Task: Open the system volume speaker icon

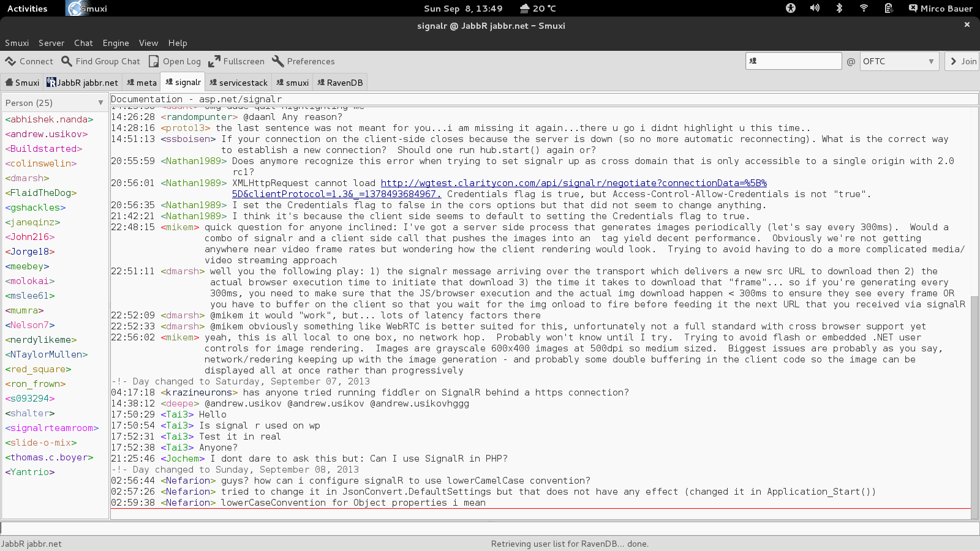Action: click(x=815, y=8)
